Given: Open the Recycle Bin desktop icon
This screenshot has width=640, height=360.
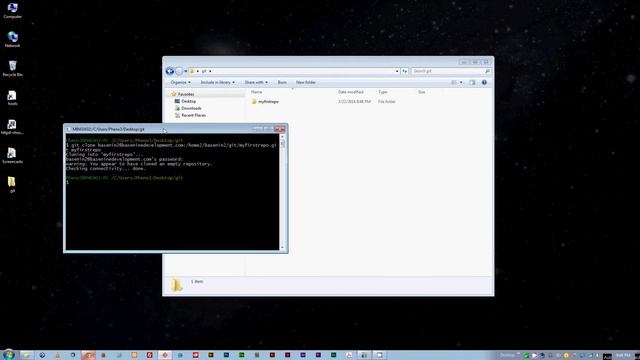Looking at the screenshot, I should pos(12,69).
